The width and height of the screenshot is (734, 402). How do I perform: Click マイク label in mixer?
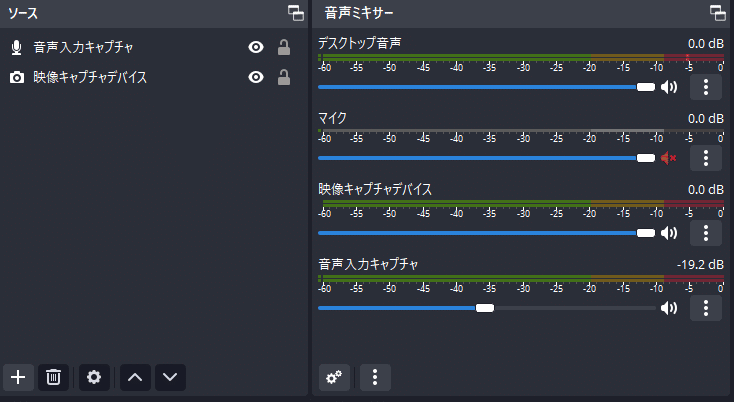point(332,118)
